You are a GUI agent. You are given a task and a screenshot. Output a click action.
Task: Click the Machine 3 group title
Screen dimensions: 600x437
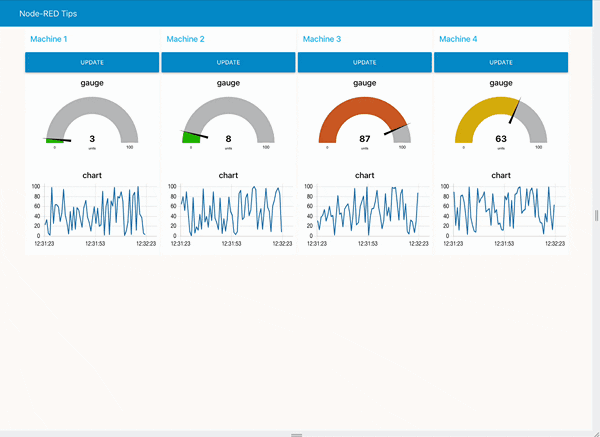click(322, 39)
